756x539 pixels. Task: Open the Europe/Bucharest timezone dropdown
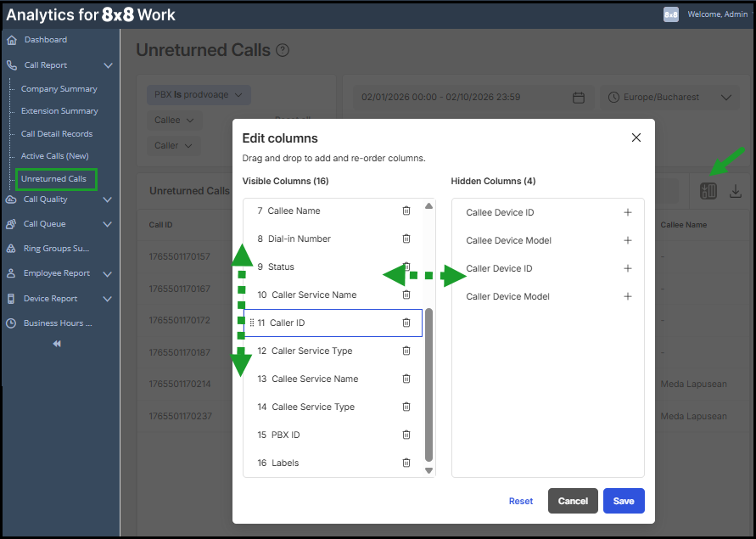(x=668, y=98)
